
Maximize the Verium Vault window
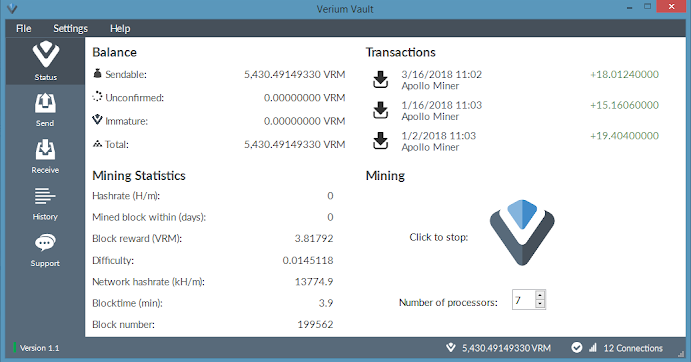(647, 7)
